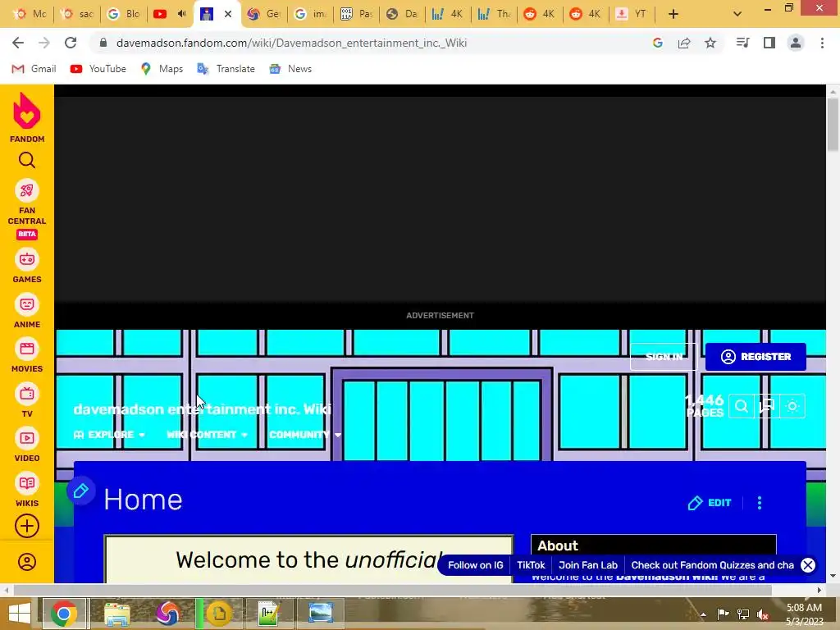Open a new browser tab
This screenshot has height=630, width=840.
pyautogui.click(x=673, y=14)
